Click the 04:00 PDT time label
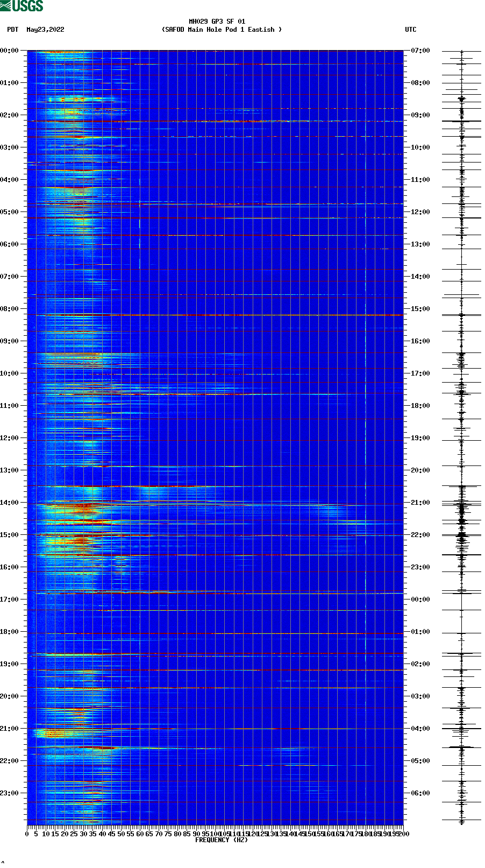The width and height of the screenshot is (485, 868). coord(9,180)
